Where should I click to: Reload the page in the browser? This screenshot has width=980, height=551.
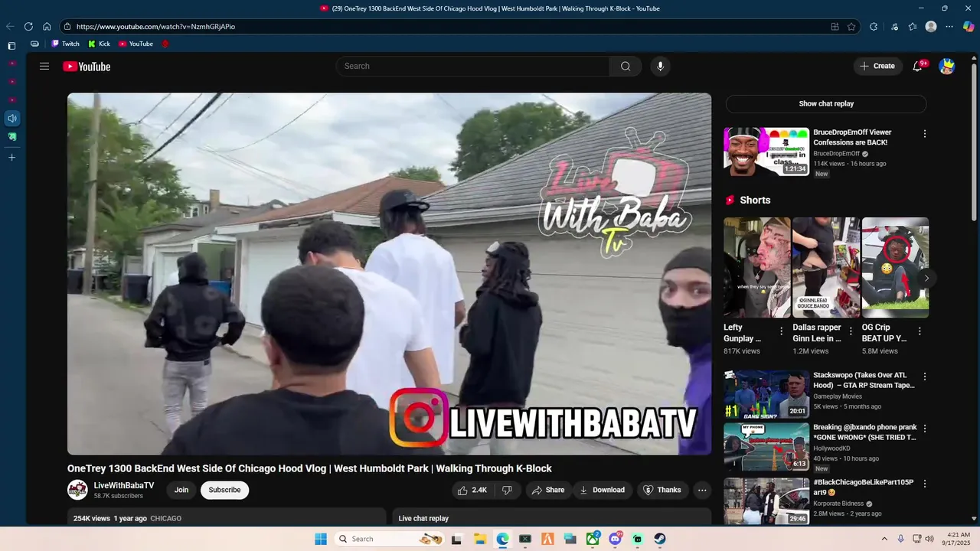(28, 26)
